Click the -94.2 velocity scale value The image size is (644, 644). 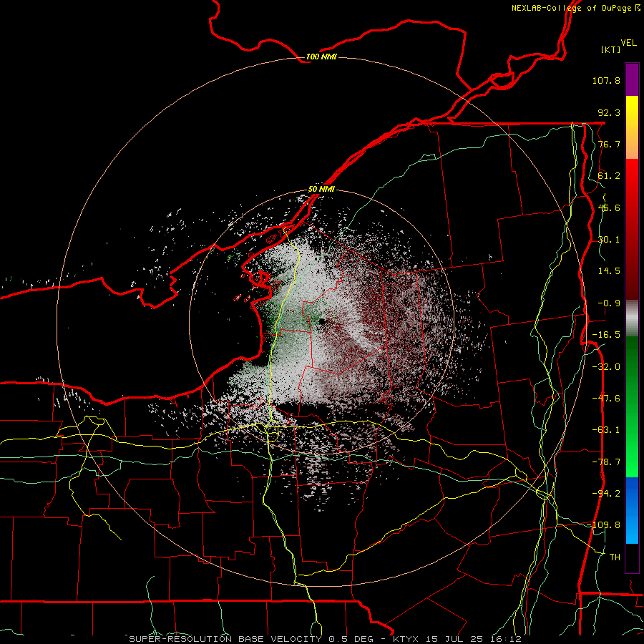[606, 494]
